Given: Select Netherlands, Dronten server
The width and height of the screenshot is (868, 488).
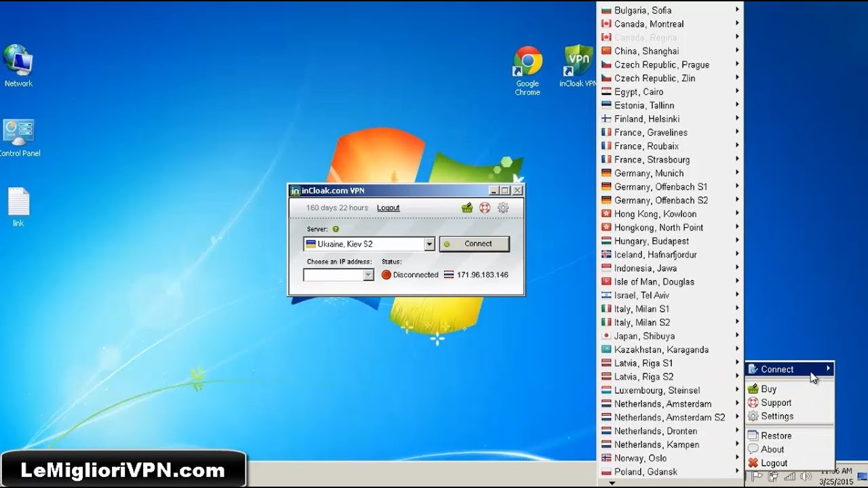Looking at the screenshot, I should (670, 430).
